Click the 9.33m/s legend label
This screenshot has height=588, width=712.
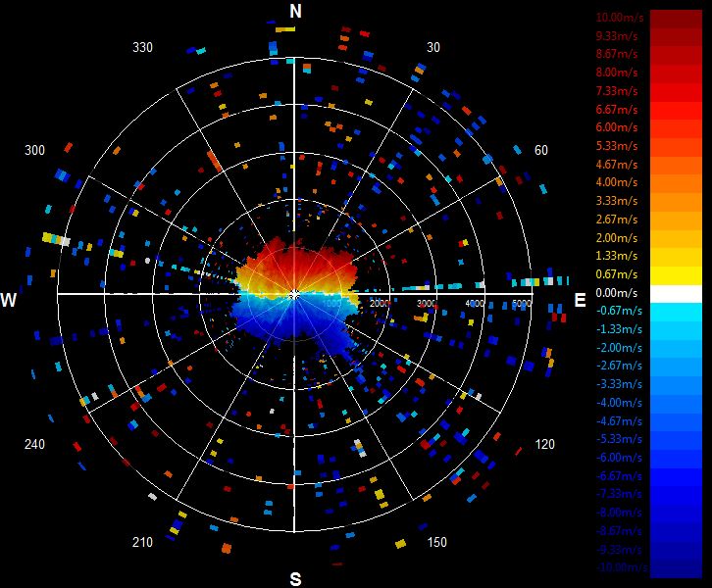coord(617,36)
